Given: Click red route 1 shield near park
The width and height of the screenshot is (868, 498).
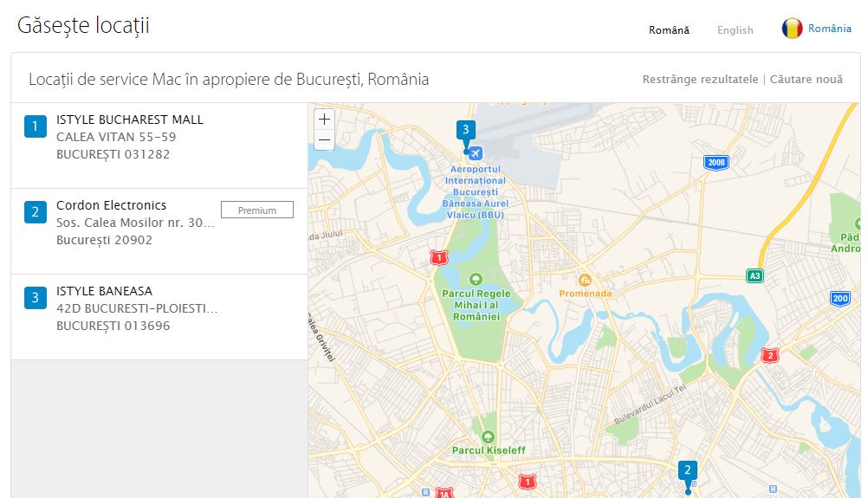Looking at the screenshot, I should click(439, 258).
